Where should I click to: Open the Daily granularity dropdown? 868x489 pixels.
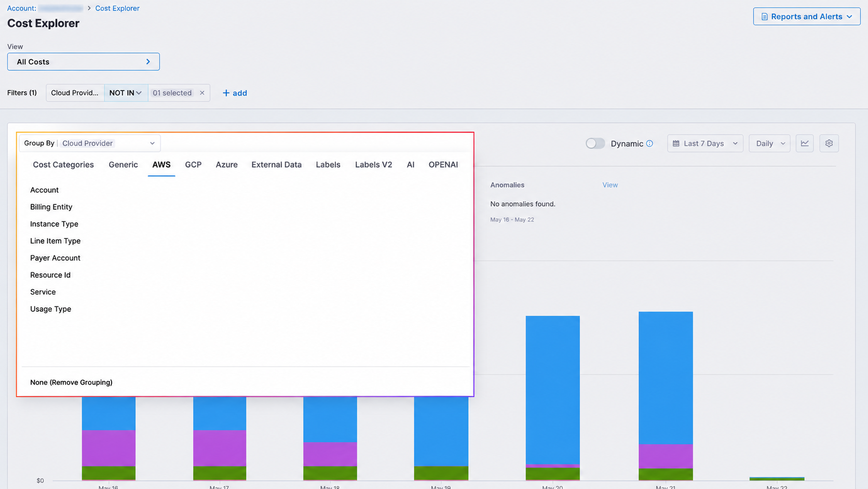[769, 143]
